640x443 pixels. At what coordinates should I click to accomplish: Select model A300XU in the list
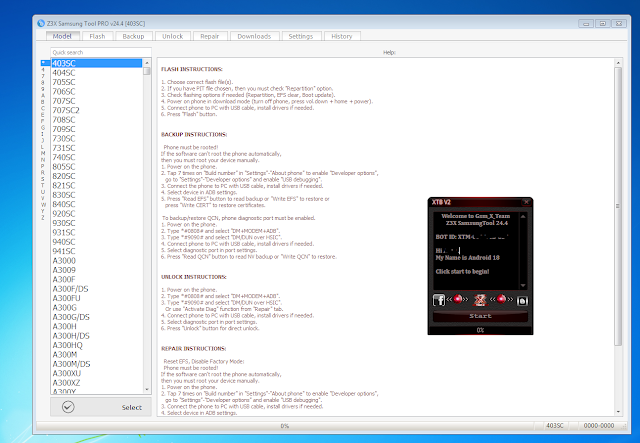[96, 373]
